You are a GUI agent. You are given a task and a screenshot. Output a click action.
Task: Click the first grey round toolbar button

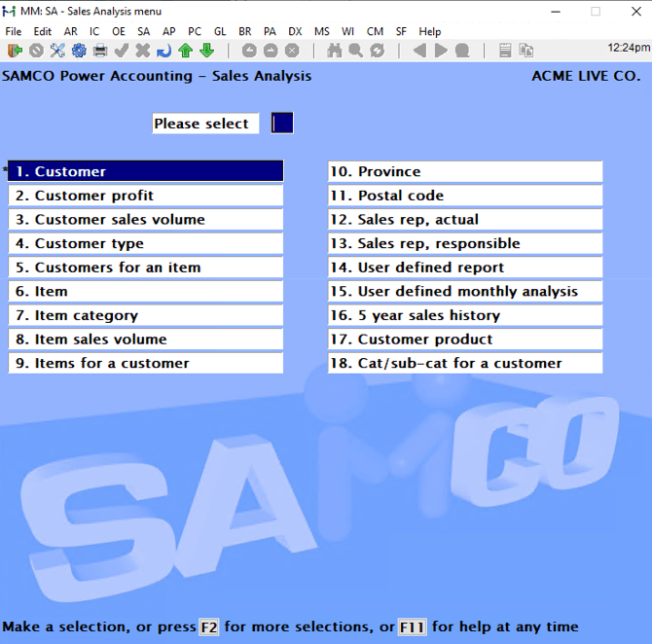[x=249, y=51]
